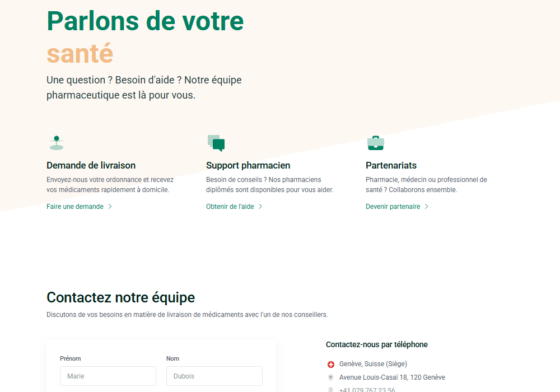
Task: Click the map pin icon beside Avenue Louis-Casaï
Action: point(330,377)
